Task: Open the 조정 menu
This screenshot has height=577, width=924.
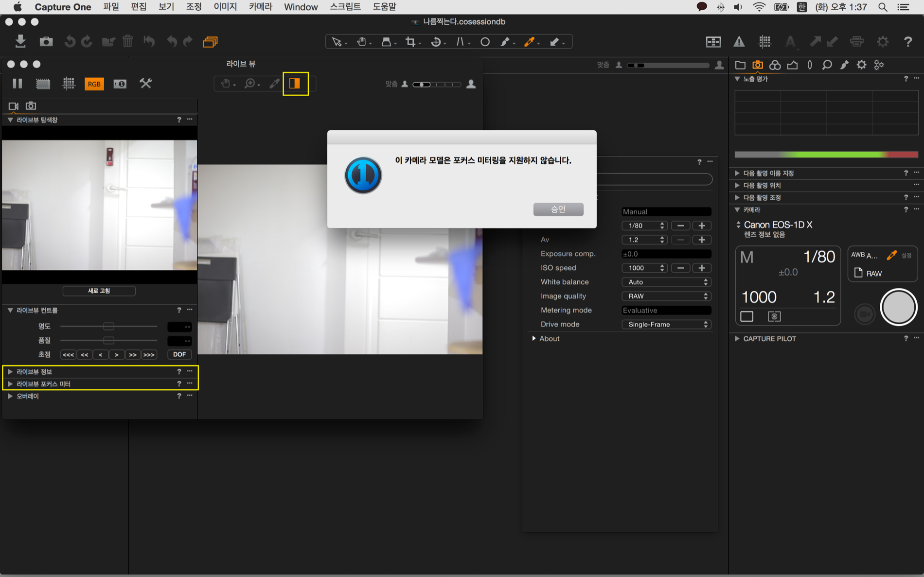Action: click(194, 7)
